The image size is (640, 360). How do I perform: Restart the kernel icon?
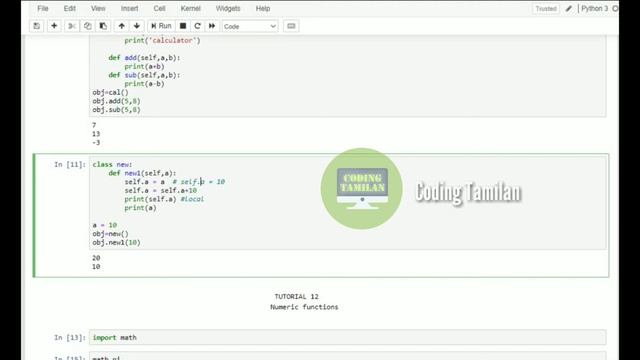point(198,26)
